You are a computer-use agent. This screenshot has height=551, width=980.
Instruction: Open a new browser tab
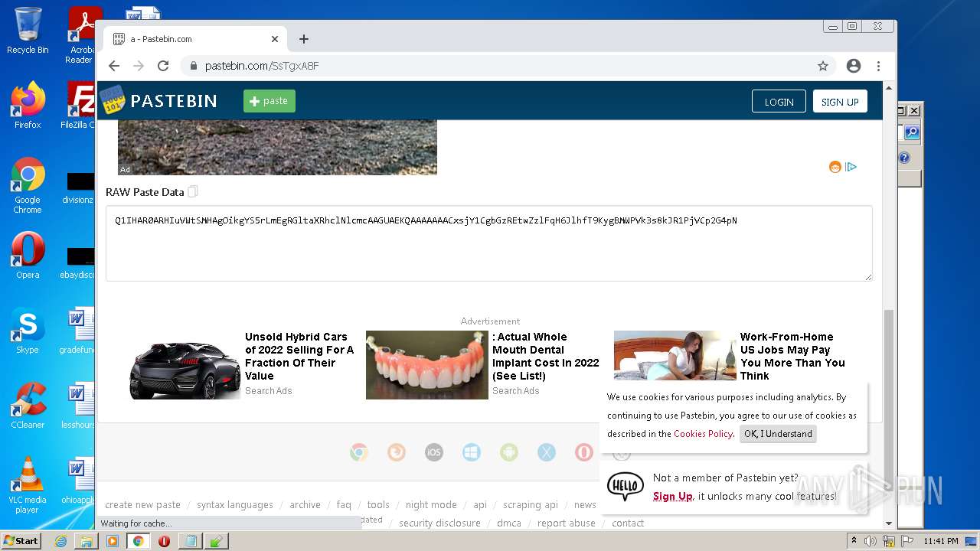(x=304, y=39)
